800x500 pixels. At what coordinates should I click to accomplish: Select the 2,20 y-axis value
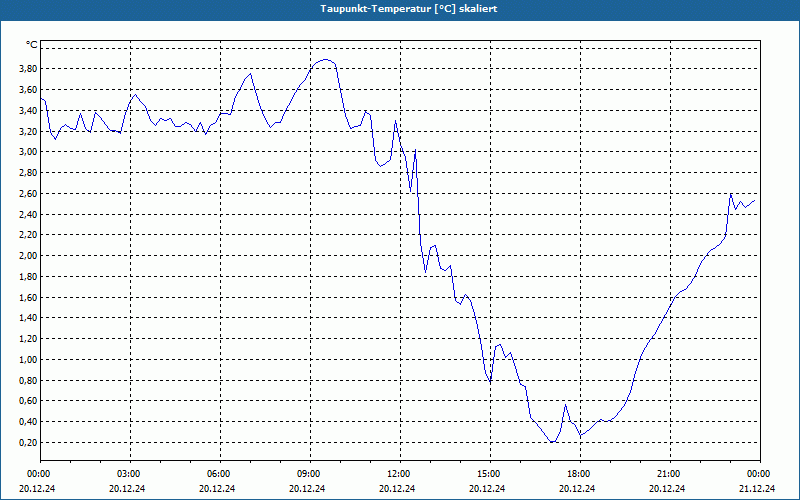pyautogui.click(x=29, y=235)
